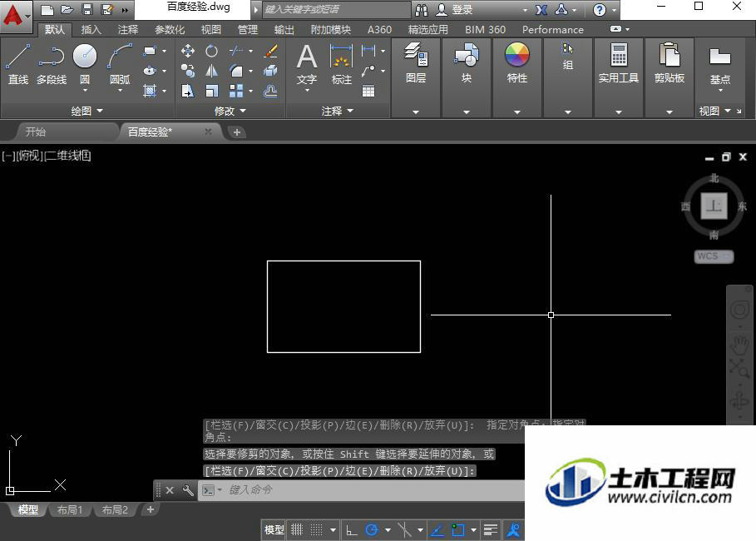
Task: Click the Linear dimension icon
Action: pyautogui.click(x=368, y=50)
